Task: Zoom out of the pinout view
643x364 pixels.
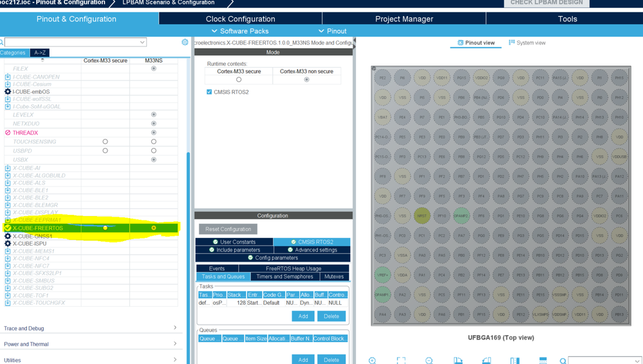Action: click(429, 360)
